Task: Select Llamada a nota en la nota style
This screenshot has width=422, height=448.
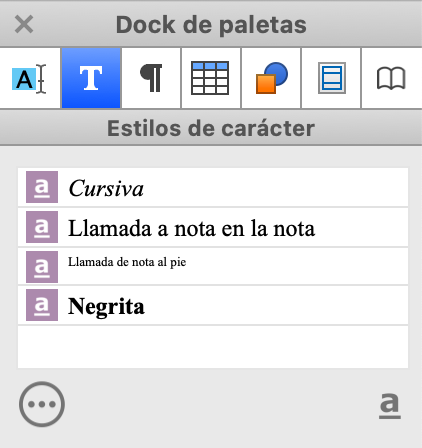Action: click(x=213, y=227)
